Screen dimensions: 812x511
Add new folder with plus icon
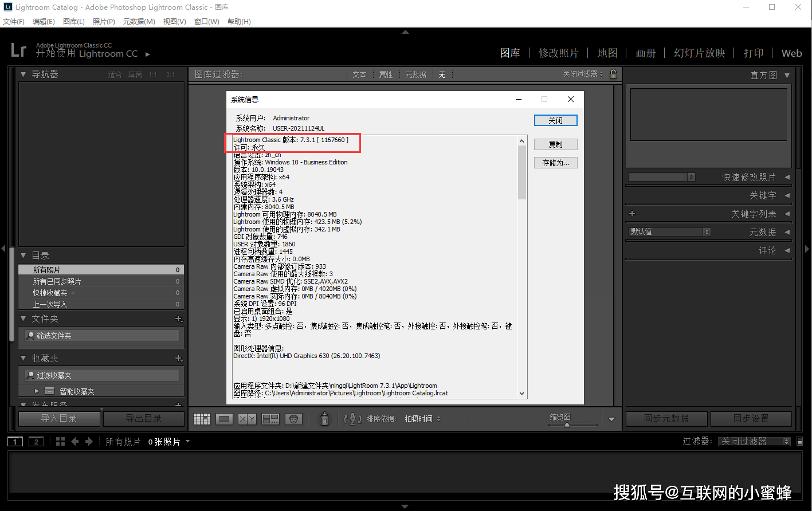[x=179, y=319]
